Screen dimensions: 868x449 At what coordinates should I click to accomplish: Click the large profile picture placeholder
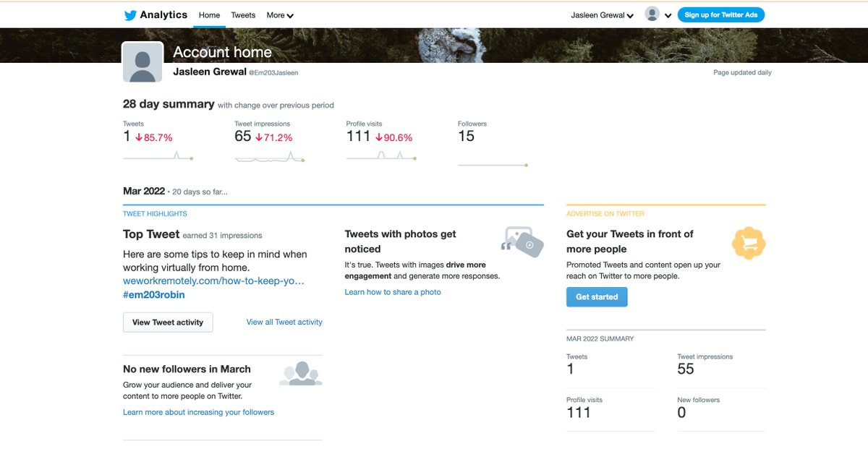click(x=142, y=62)
